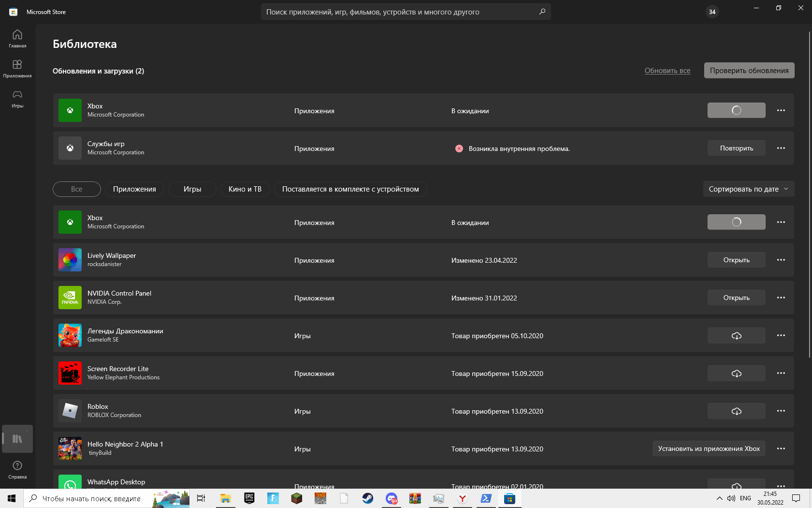The height and width of the screenshot is (508, 812).
Task: Click the Легенды Дракономании game icon
Action: (x=70, y=335)
